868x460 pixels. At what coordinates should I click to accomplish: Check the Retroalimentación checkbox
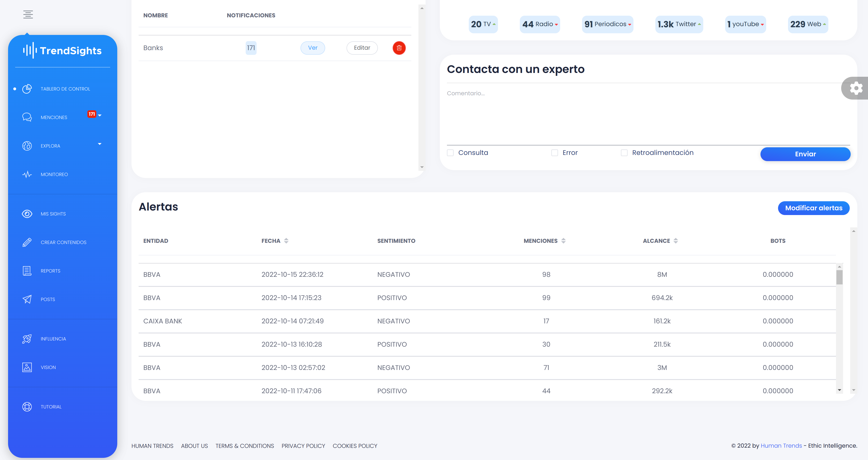[x=624, y=153]
